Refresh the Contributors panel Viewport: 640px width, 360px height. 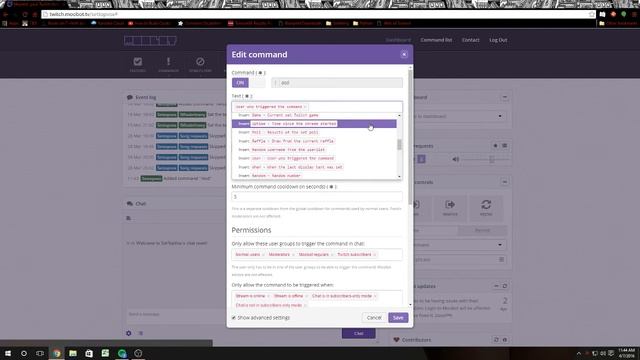[x=496, y=340]
